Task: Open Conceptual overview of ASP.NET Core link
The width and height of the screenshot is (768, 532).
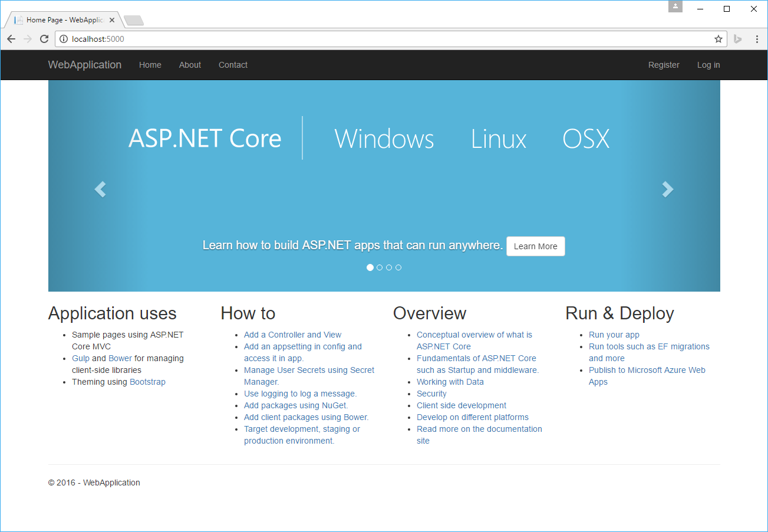Action: coord(474,341)
